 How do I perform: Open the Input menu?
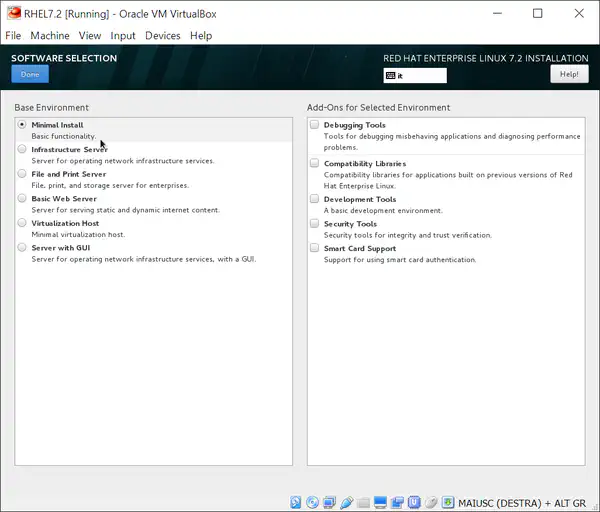tap(123, 35)
